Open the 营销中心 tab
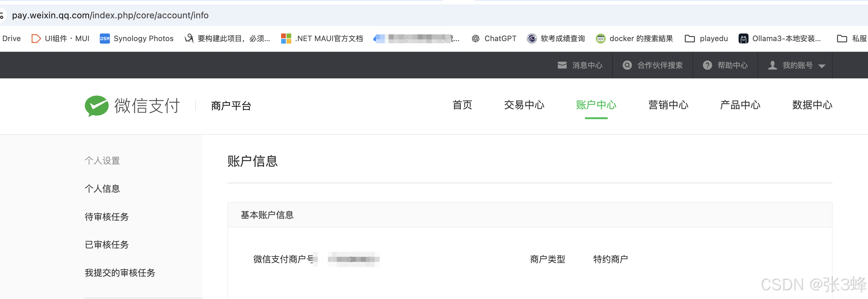 [668, 105]
